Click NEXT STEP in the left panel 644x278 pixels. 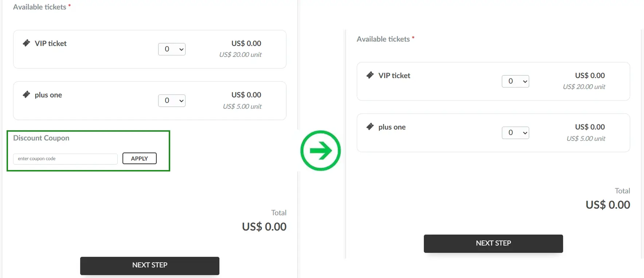pyautogui.click(x=149, y=265)
